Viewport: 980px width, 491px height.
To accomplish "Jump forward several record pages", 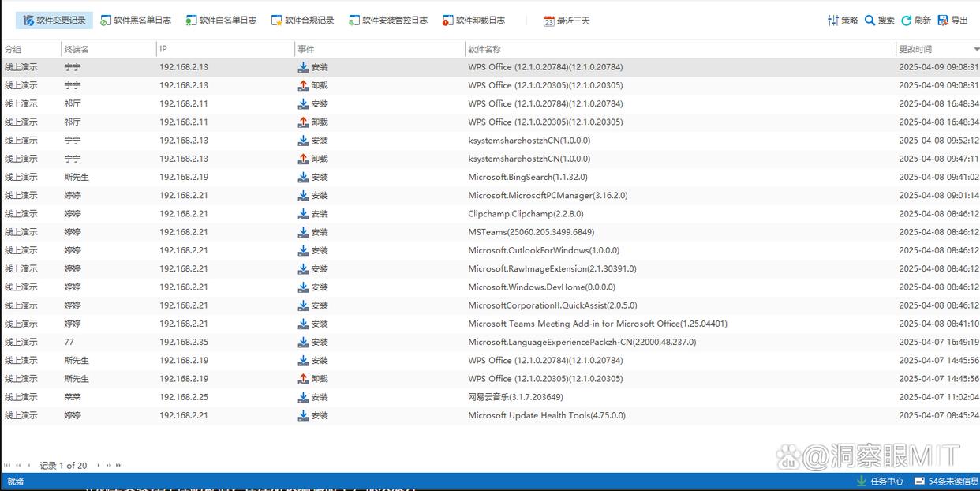I will (109, 466).
